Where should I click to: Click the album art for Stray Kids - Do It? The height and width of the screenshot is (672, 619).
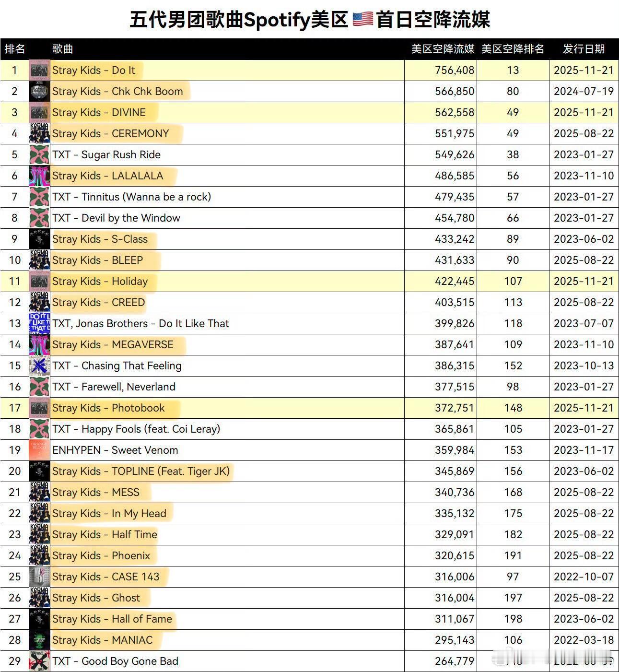point(39,70)
